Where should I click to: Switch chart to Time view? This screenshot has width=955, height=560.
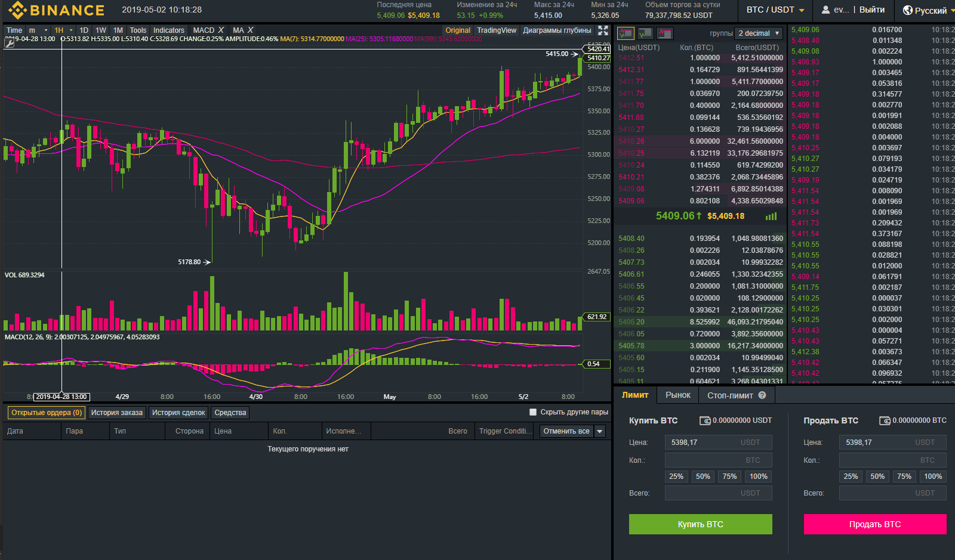(x=14, y=30)
